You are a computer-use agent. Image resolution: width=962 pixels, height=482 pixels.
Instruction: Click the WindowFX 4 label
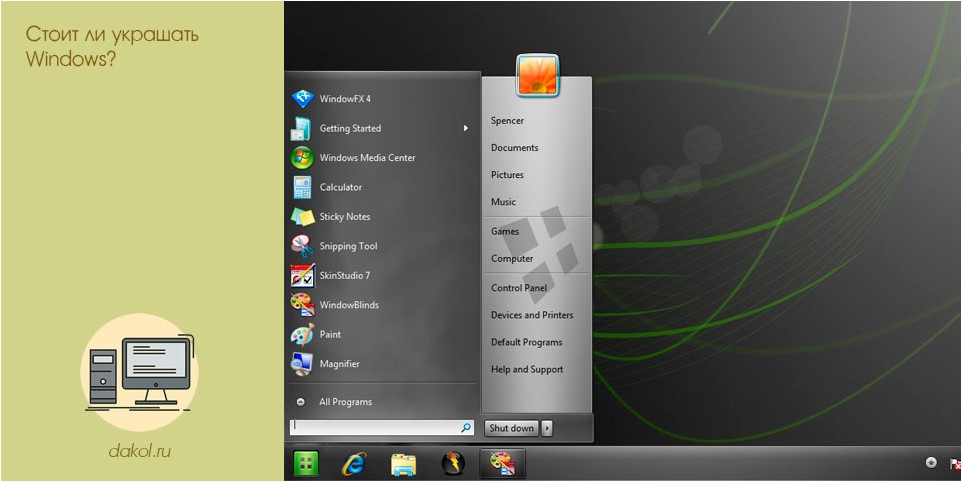point(345,99)
